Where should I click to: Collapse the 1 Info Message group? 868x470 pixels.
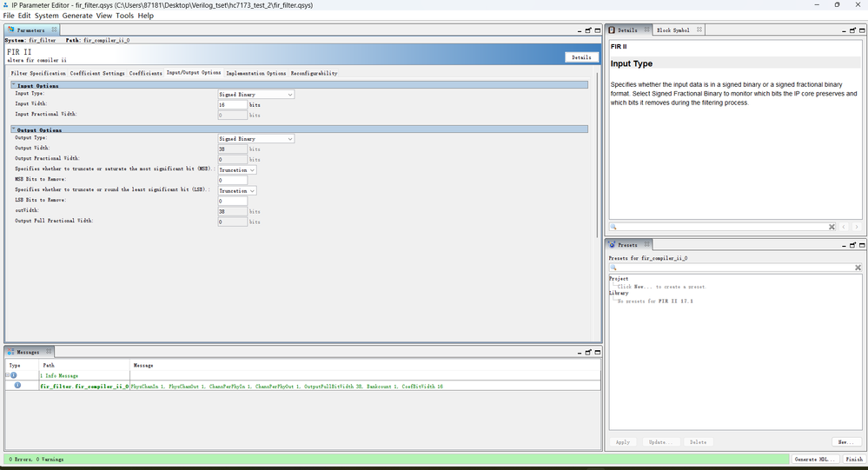pyautogui.click(x=8, y=375)
